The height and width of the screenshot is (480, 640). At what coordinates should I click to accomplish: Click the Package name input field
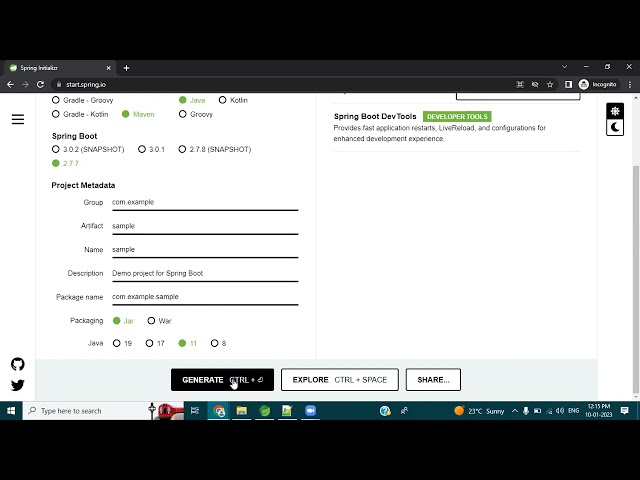pos(205,297)
